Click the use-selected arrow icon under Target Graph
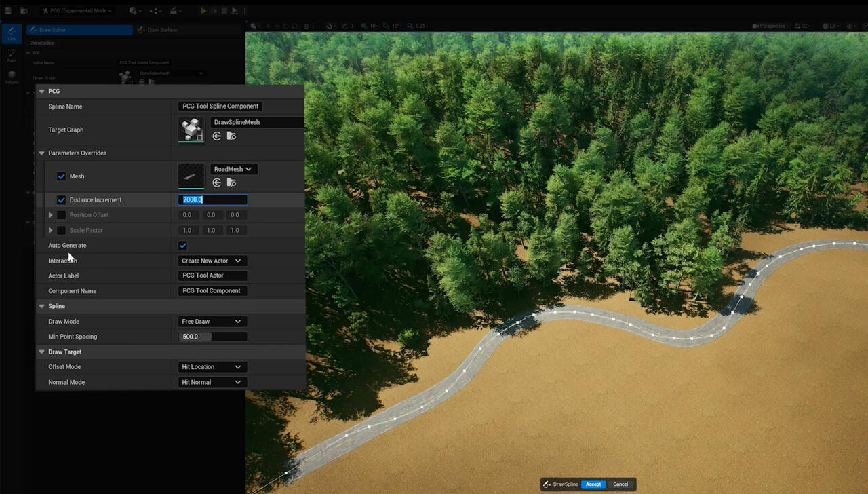This screenshot has height=494, width=868. coord(217,136)
